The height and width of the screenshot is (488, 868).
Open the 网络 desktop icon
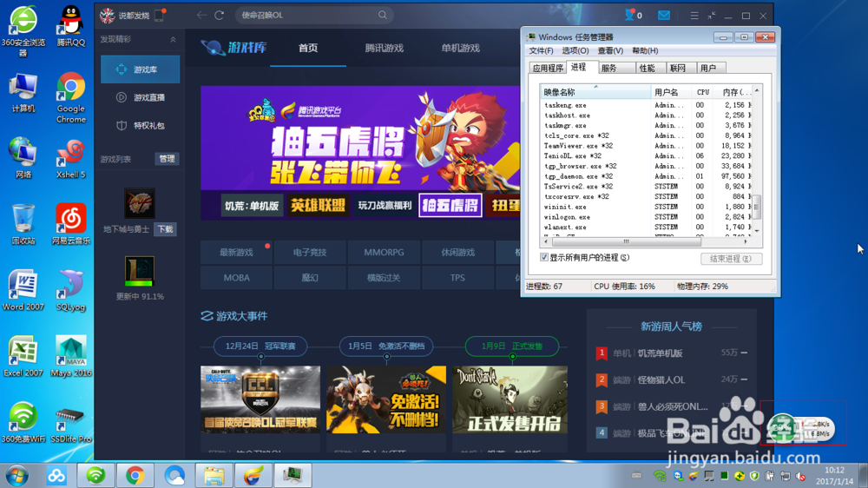[x=23, y=158]
